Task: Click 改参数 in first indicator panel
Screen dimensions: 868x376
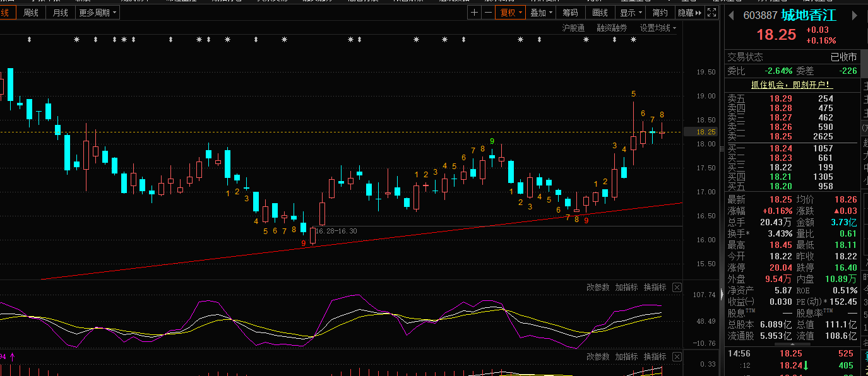Action: (x=598, y=288)
